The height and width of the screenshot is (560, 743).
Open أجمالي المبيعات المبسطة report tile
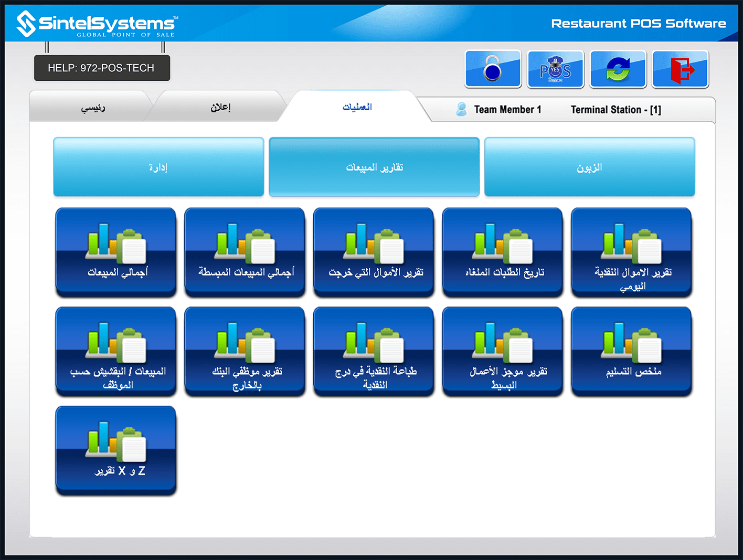point(245,252)
